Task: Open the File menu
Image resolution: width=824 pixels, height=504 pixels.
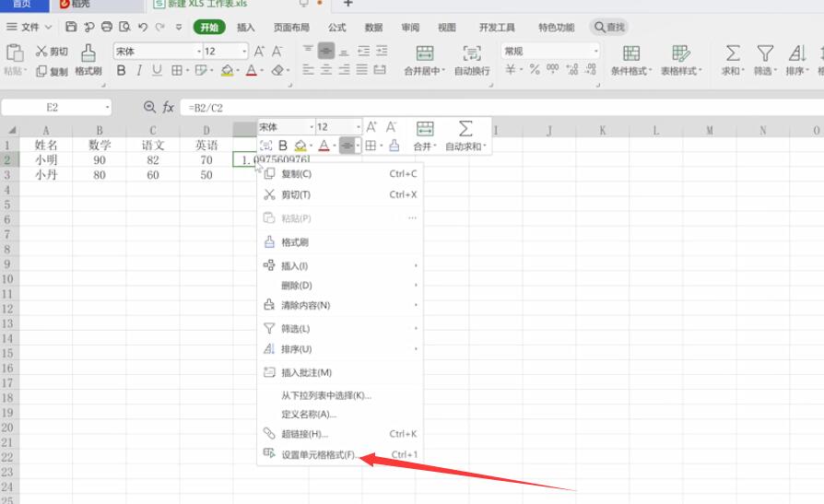Action: pos(29,27)
